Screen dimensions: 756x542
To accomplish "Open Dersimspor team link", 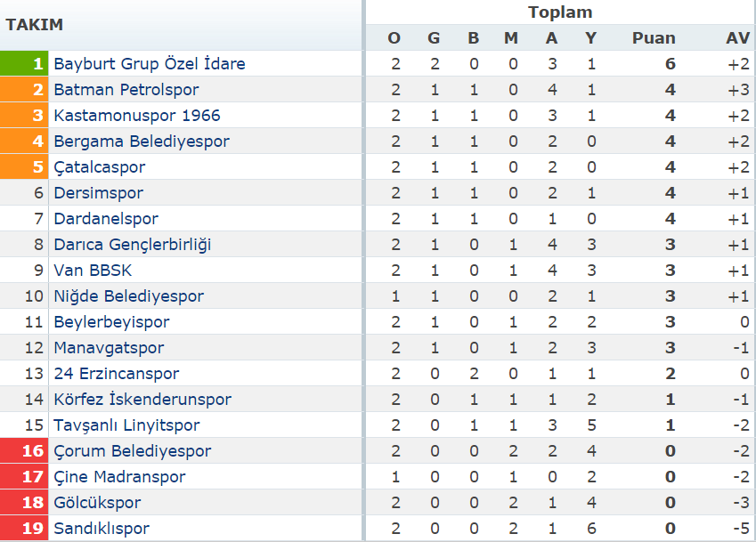I will [98, 193].
